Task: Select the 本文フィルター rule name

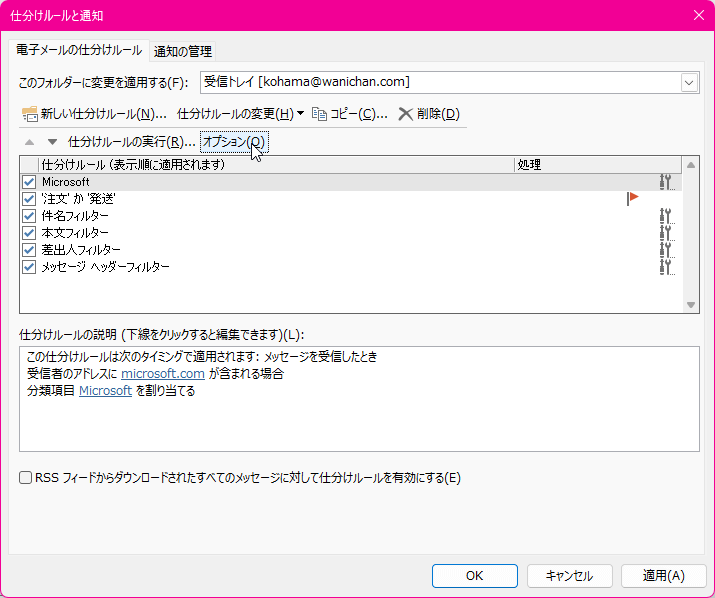Action: pos(75,233)
